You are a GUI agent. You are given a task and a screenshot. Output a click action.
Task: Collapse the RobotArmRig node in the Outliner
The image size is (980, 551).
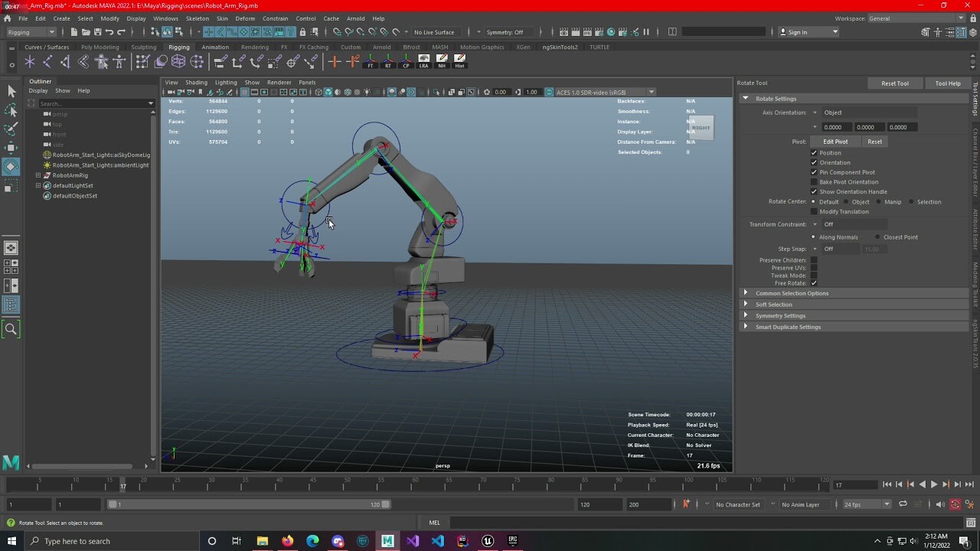point(38,175)
